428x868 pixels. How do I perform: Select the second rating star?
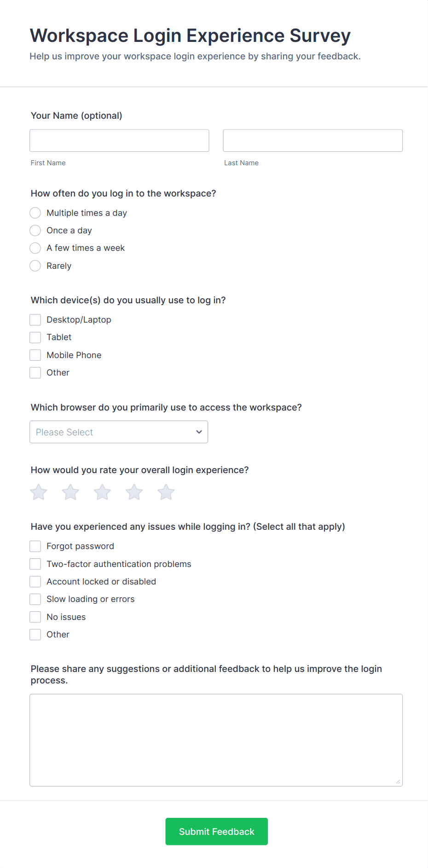[70, 492]
